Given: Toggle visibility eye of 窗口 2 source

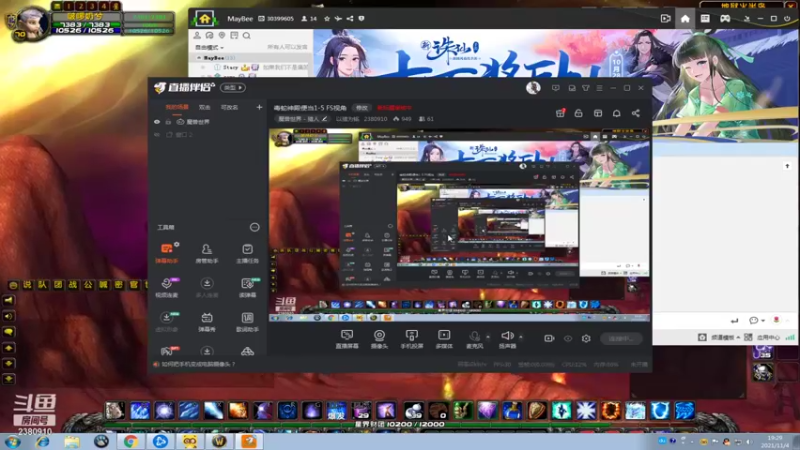Looking at the screenshot, I should coord(157,135).
